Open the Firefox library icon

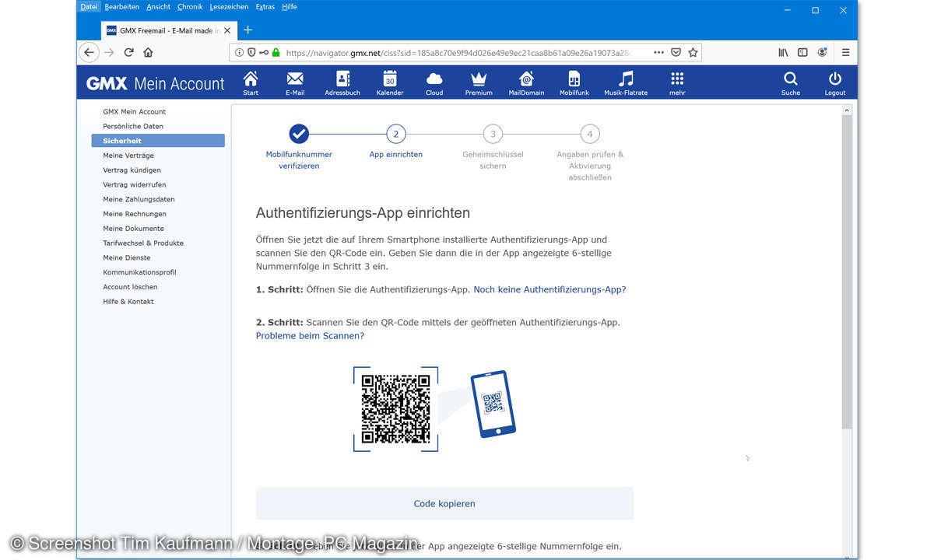pyautogui.click(x=783, y=52)
